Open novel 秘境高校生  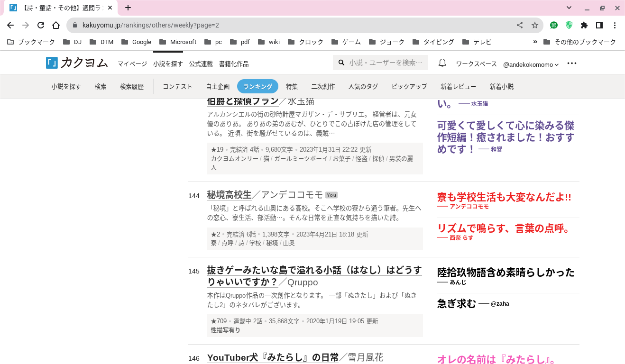[x=229, y=195]
